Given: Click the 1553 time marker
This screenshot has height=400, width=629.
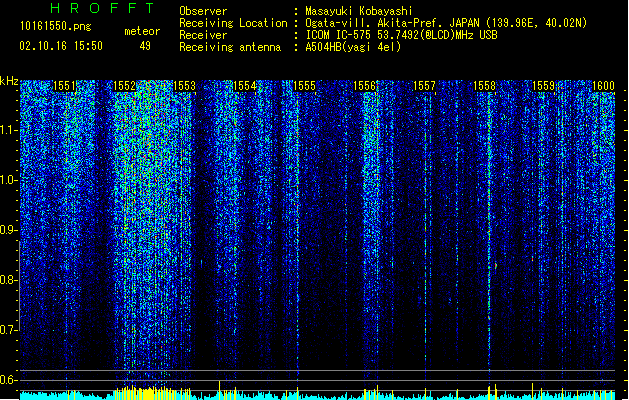Looking at the screenshot, I should click(x=185, y=86).
